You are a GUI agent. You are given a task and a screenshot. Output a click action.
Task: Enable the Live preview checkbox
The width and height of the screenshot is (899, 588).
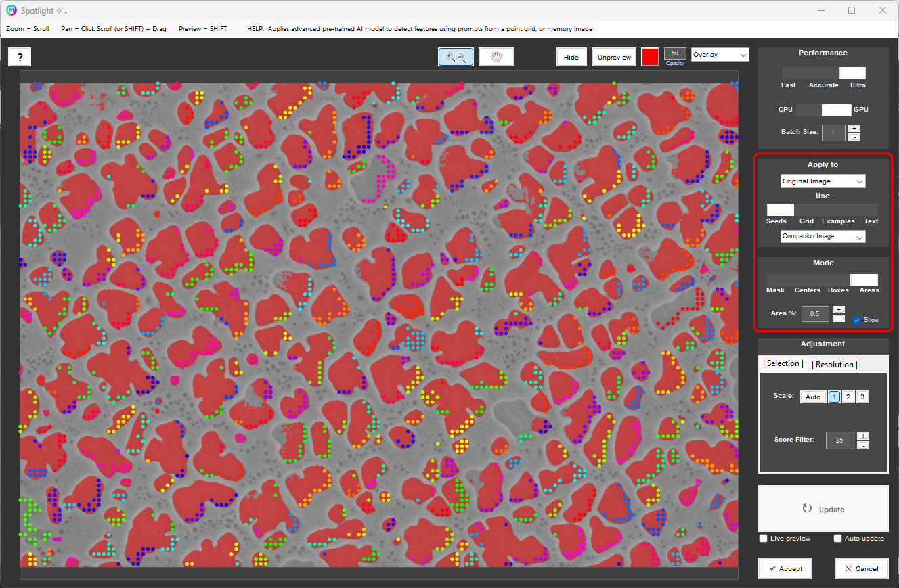[x=764, y=539]
